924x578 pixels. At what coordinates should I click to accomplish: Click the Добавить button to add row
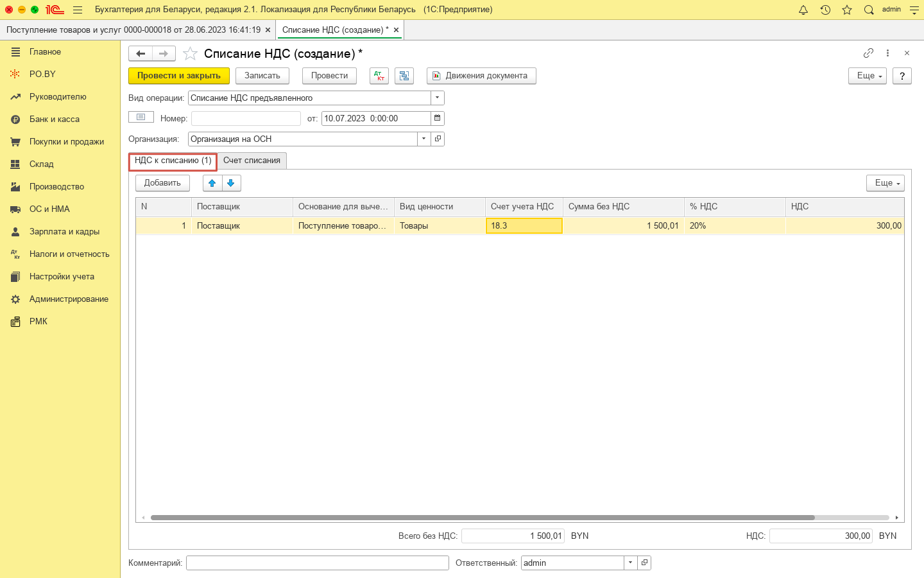pos(162,183)
